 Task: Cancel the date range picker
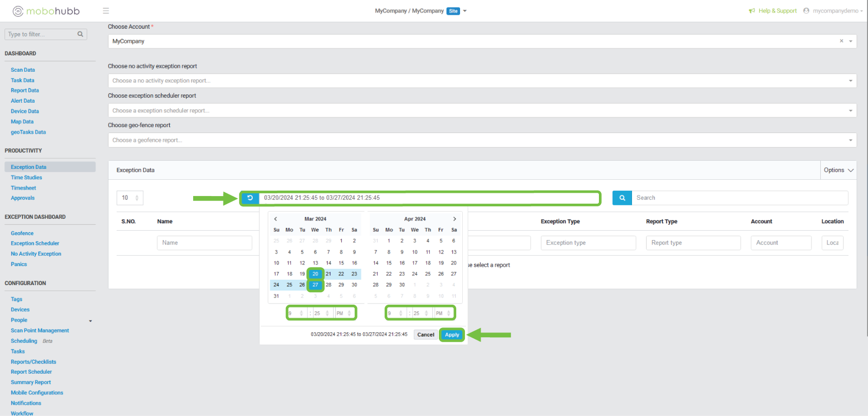425,335
